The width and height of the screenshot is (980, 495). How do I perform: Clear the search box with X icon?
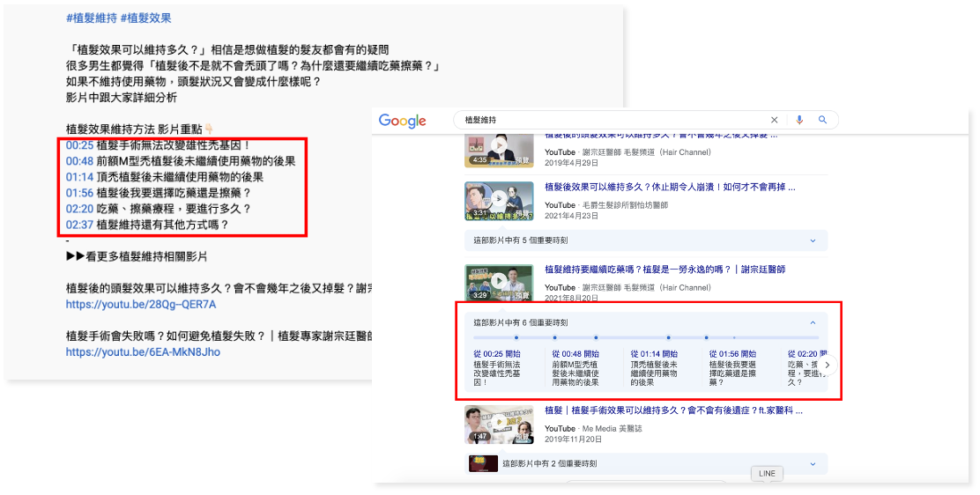click(775, 120)
